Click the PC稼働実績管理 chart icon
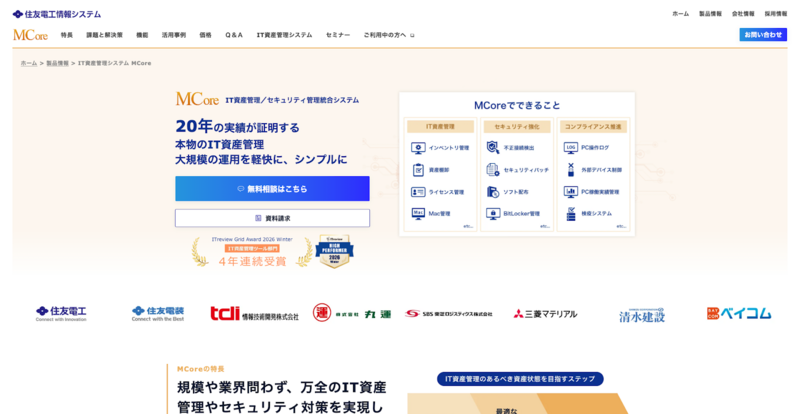The width and height of the screenshot is (800, 414). pyautogui.click(x=570, y=192)
